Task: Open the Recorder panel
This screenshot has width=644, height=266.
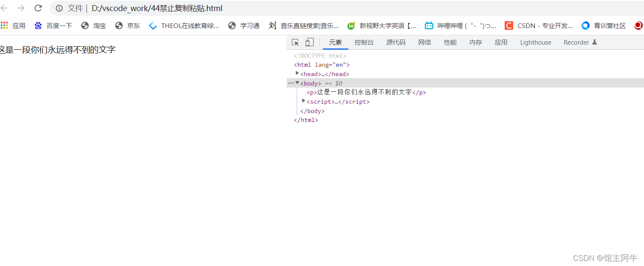Action: pos(576,42)
